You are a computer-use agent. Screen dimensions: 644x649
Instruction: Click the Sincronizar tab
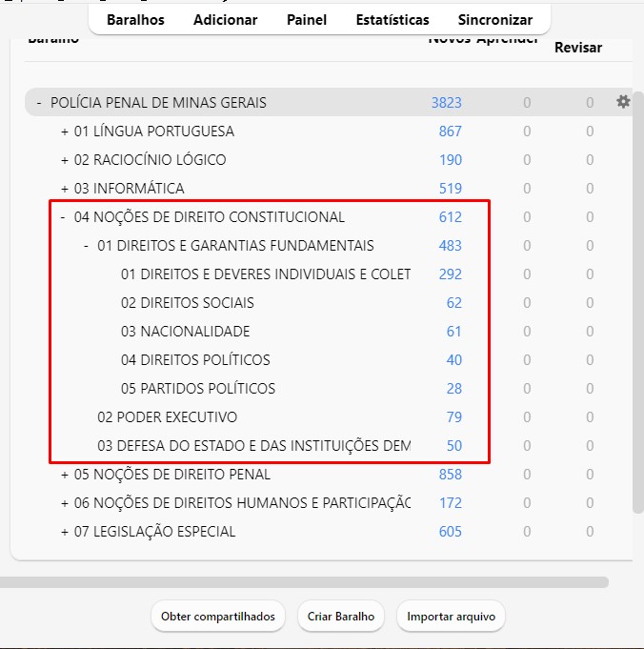(x=495, y=20)
